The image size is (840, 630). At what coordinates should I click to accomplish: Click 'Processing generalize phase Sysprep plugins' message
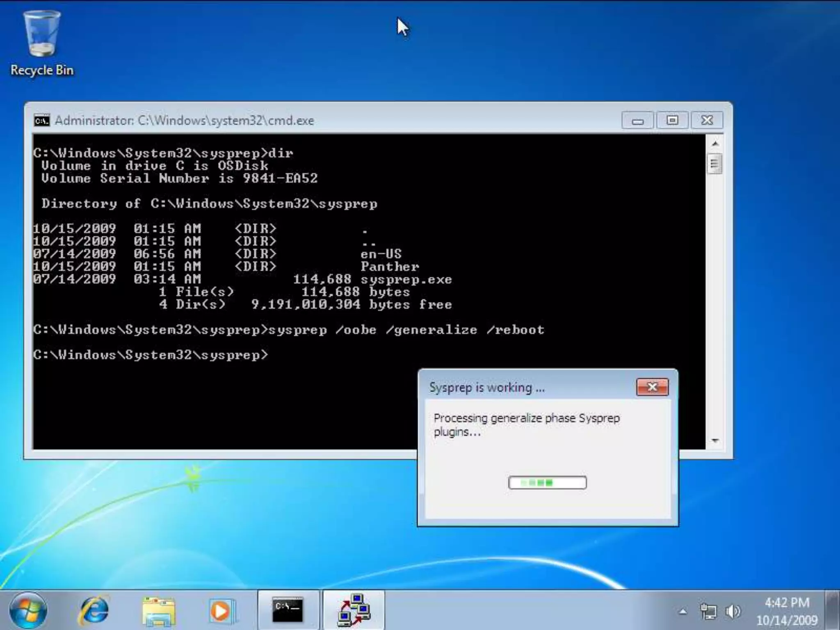pos(527,425)
